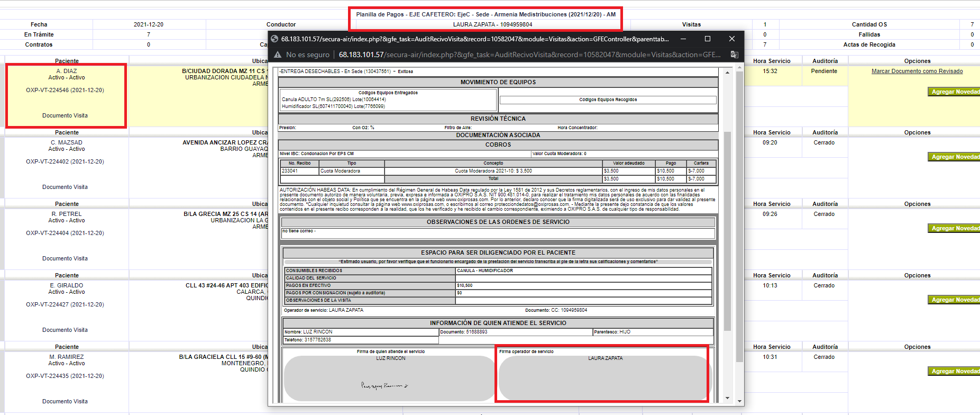This screenshot has width=980, height=415.
Task: Click Agregar Novedad button for M. RAMIREZ
Action: [x=954, y=371]
